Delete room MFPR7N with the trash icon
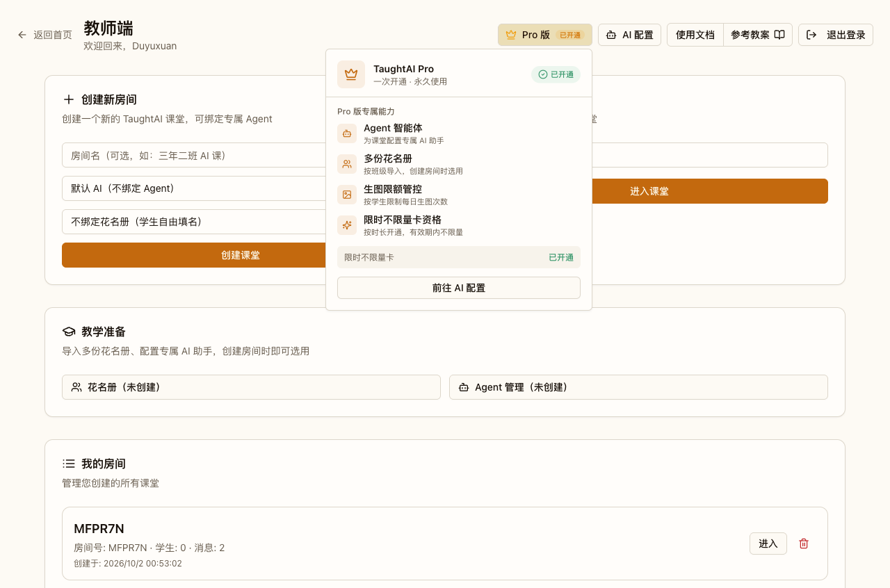 [x=804, y=544]
